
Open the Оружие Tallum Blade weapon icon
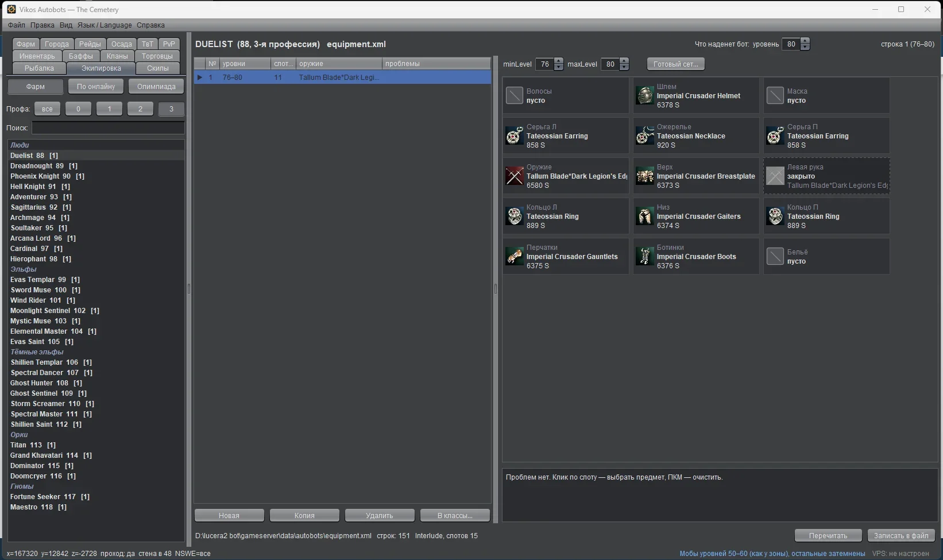(x=514, y=176)
